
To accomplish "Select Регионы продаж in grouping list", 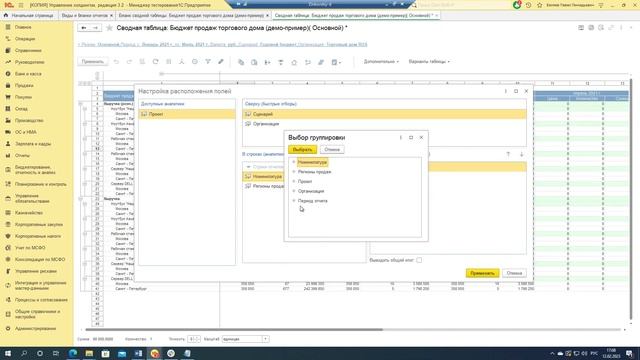I will pyautogui.click(x=314, y=172).
